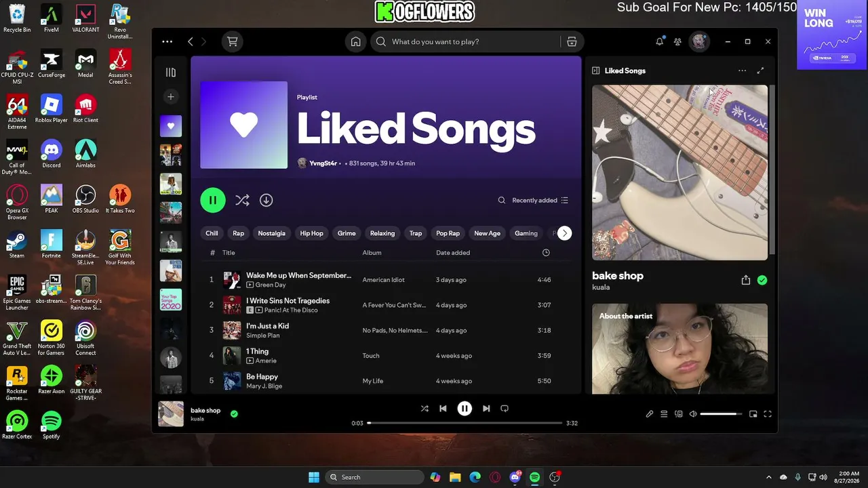Toggle shuffle beside the green play button
Screen dimensions: 868x488
tap(242, 201)
